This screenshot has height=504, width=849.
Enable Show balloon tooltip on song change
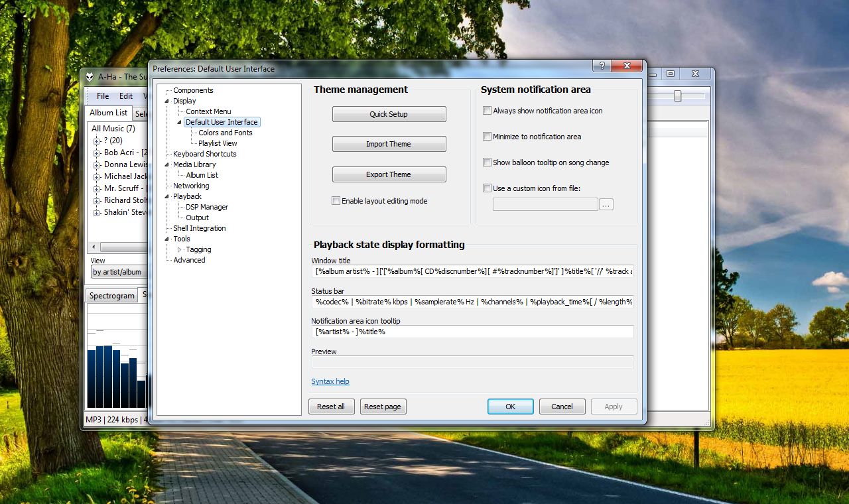pyautogui.click(x=488, y=162)
